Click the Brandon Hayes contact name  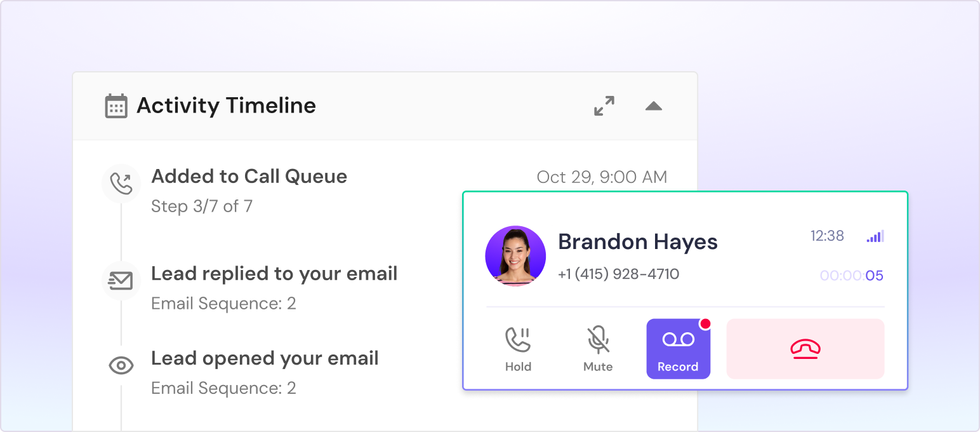638,242
